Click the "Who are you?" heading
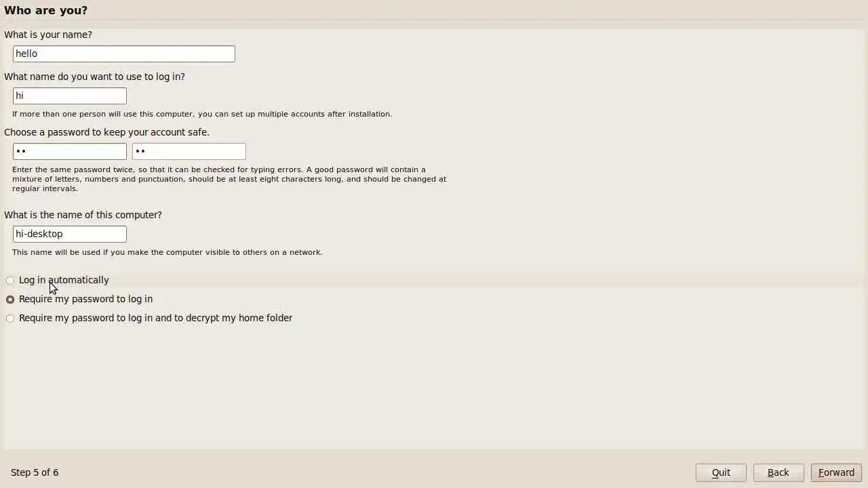Viewport: 868px width, 488px height. pos(45,10)
